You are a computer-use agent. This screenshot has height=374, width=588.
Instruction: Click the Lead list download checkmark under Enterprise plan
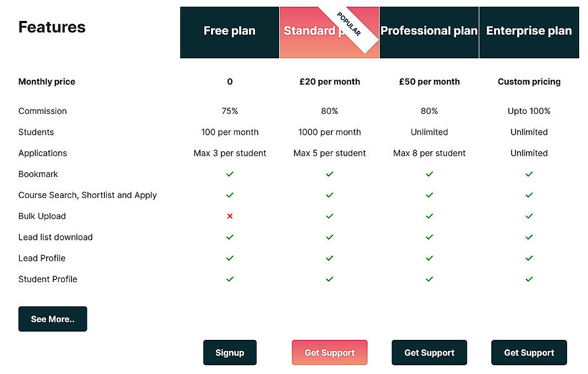(529, 237)
